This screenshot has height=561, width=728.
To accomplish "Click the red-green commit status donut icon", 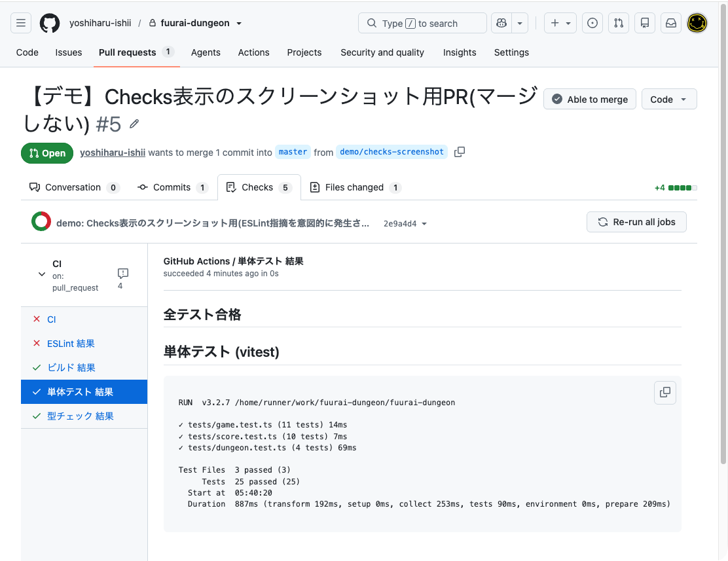I will 41,221.
